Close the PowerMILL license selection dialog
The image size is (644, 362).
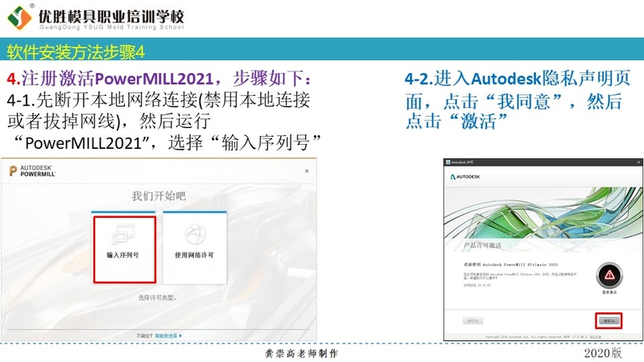(306, 171)
